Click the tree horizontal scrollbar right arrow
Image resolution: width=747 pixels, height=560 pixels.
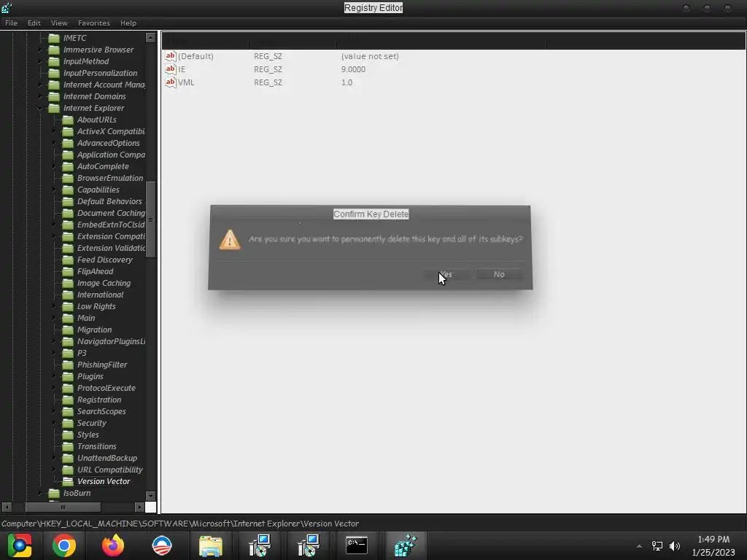(139, 507)
